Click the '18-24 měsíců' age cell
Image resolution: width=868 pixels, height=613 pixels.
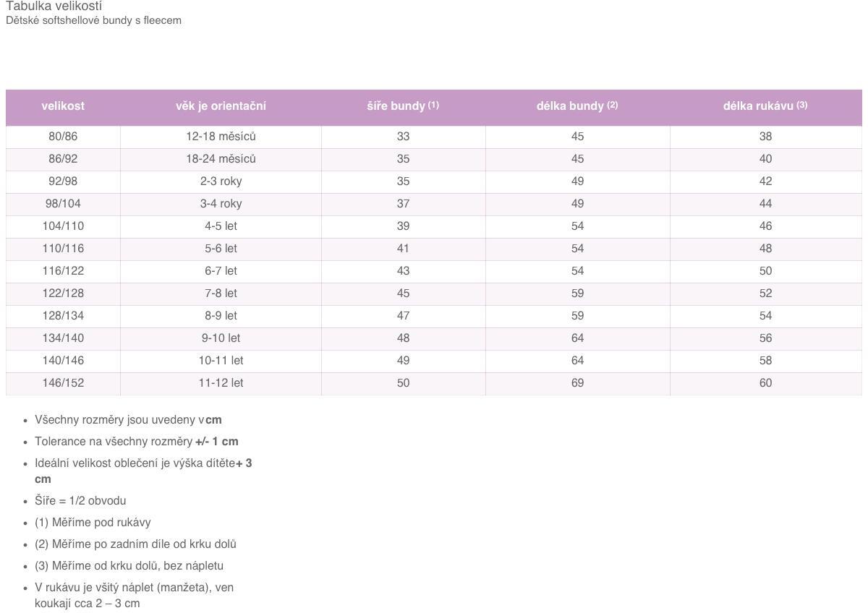[x=221, y=159]
